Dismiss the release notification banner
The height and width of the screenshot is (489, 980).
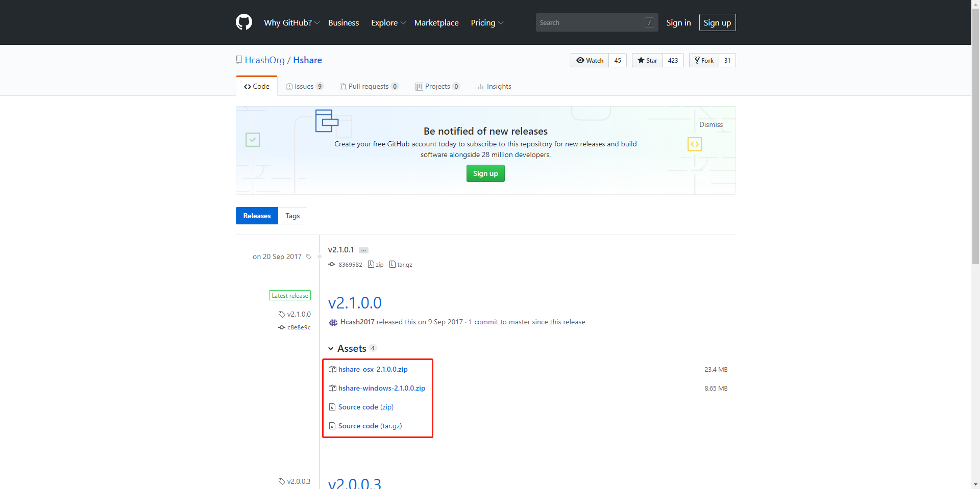pyautogui.click(x=711, y=124)
